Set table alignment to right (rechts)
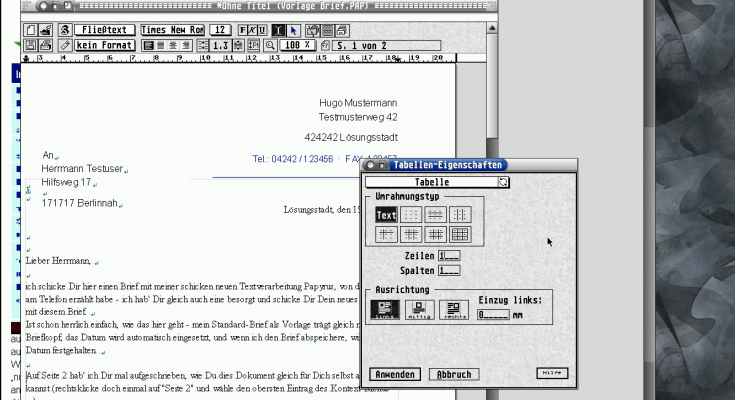This screenshot has width=735, height=400. 453,310
